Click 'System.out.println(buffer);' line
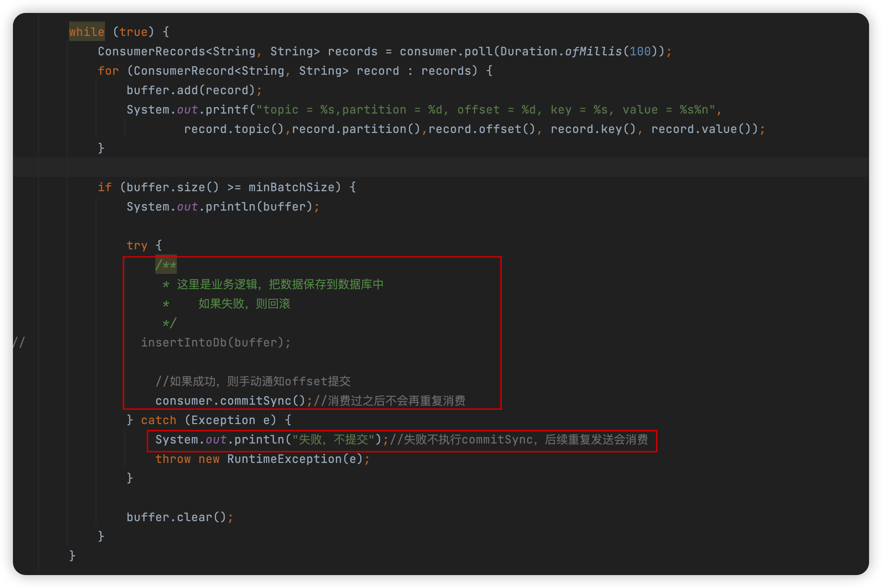The image size is (882, 588). 223,207
